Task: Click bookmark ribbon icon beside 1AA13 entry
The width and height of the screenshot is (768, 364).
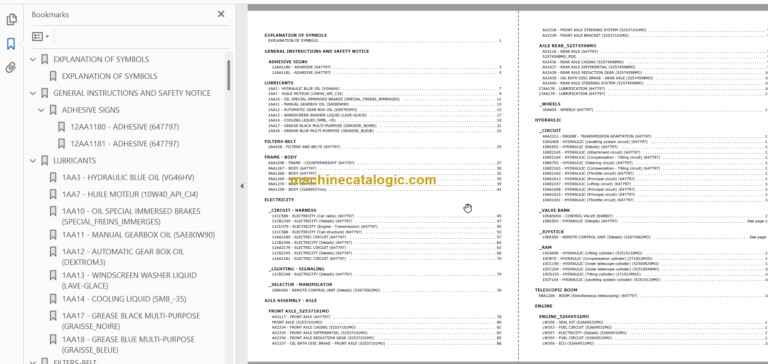Action: pyautogui.click(x=53, y=275)
